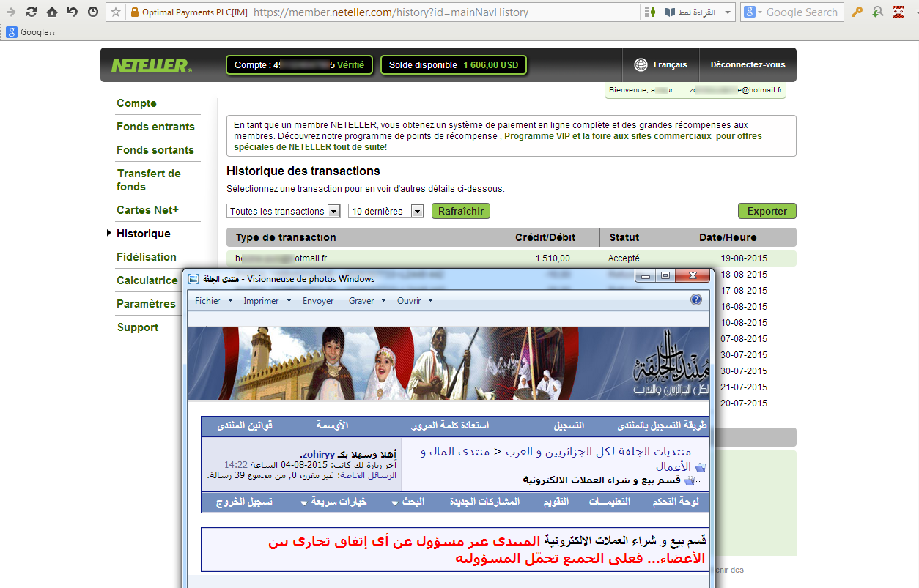
Task: Open Calculatrice in sidebar
Action: [147, 280]
